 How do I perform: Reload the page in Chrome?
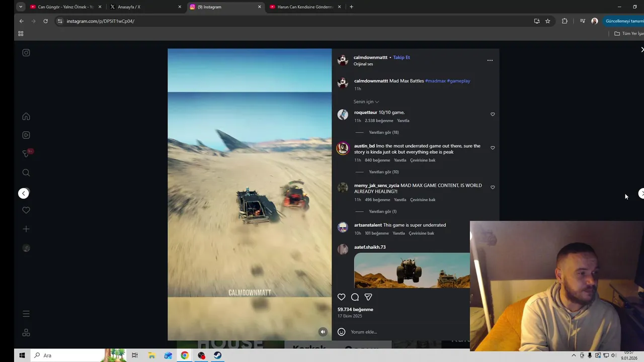(45, 21)
